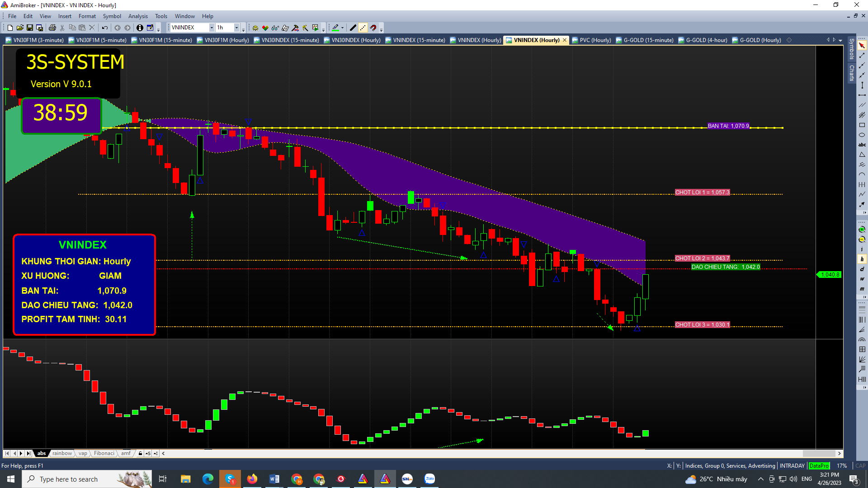Open the VNINDEX symbol dropdown
The height and width of the screenshot is (488, 868).
(212, 28)
